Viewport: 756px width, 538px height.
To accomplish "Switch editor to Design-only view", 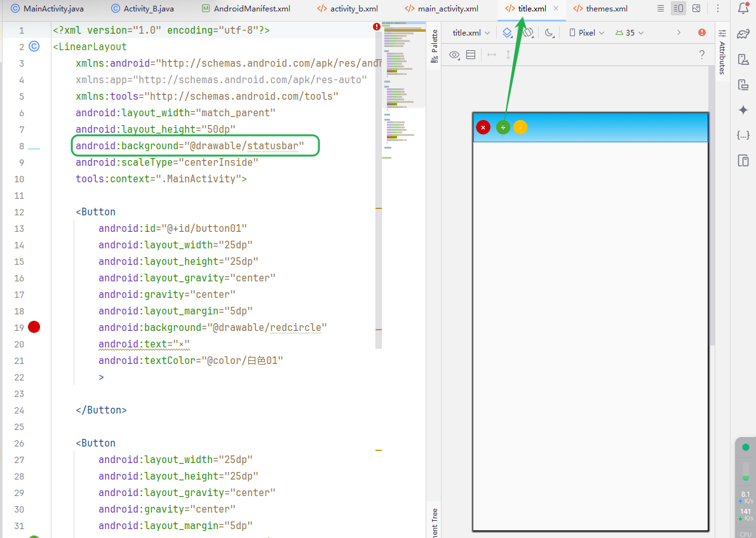I will 696,8.
